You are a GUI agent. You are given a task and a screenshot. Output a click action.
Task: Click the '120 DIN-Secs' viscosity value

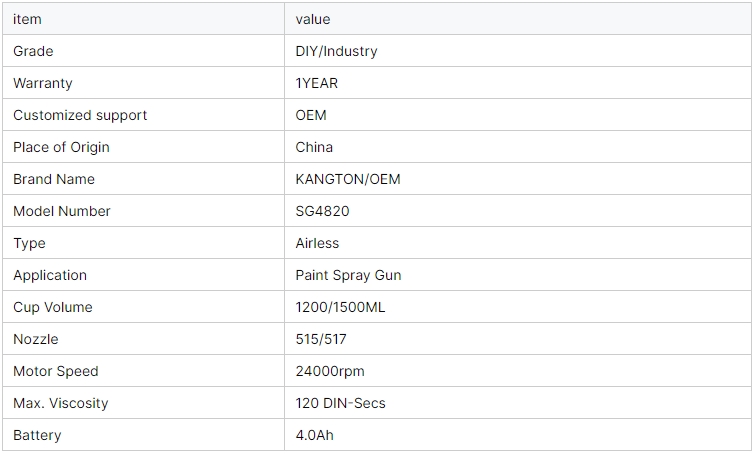coord(340,403)
